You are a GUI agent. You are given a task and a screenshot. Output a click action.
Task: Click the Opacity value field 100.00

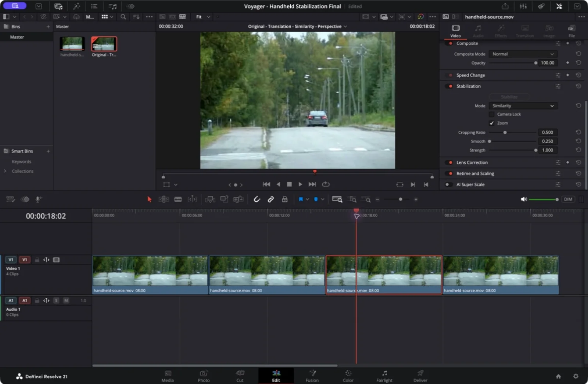pos(547,63)
